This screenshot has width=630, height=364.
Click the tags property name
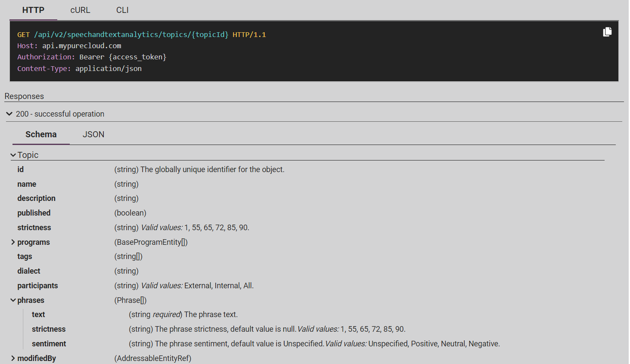[25, 256]
